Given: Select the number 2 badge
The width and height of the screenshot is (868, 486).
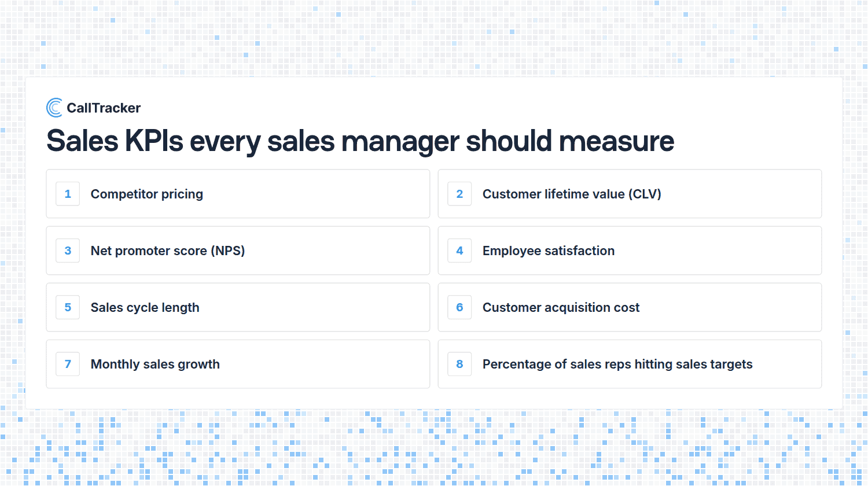Looking at the screenshot, I should tap(459, 194).
